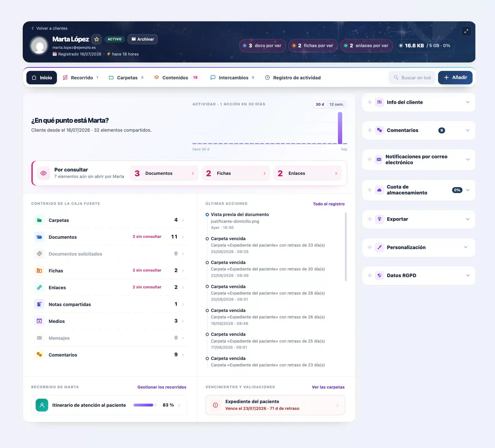Viewport: 495px width, 448px height.
Task: Switch to the Recorrido tab
Action: tap(80, 78)
